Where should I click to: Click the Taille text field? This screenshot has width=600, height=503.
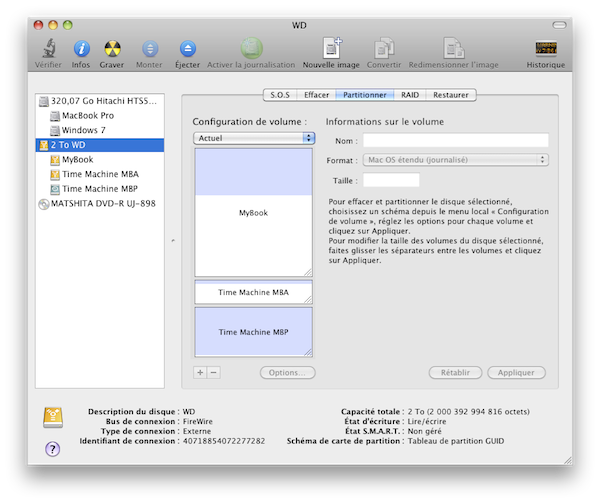click(x=391, y=180)
